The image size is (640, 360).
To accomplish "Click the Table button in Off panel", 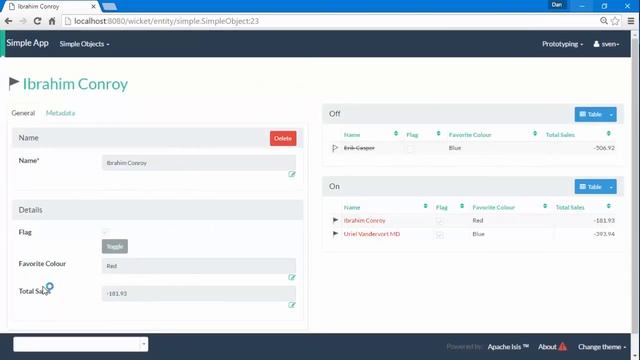I will [590, 115].
